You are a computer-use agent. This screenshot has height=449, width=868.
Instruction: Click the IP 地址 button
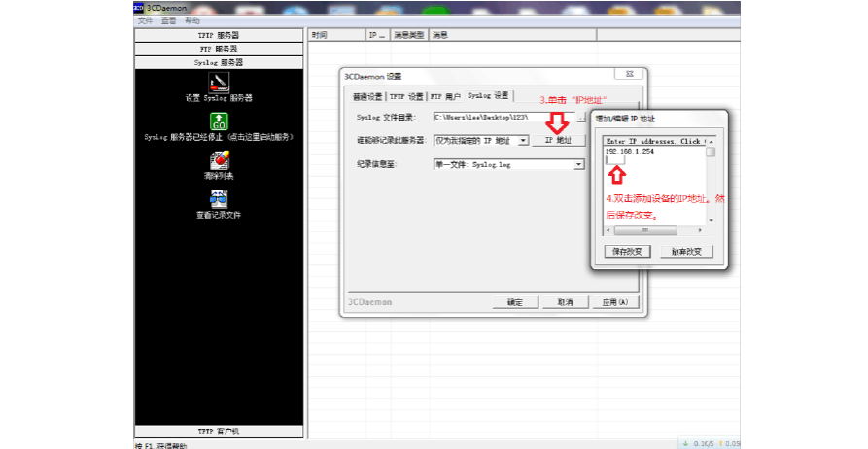[x=559, y=141]
